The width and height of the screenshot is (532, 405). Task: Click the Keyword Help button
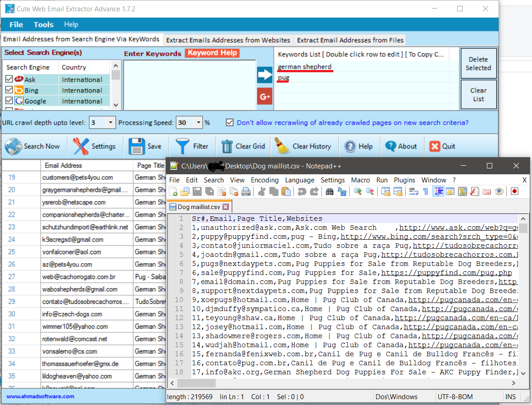tap(213, 53)
